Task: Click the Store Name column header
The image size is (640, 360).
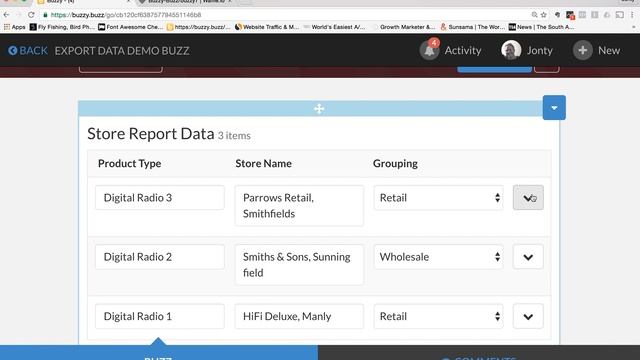Action: (x=263, y=163)
